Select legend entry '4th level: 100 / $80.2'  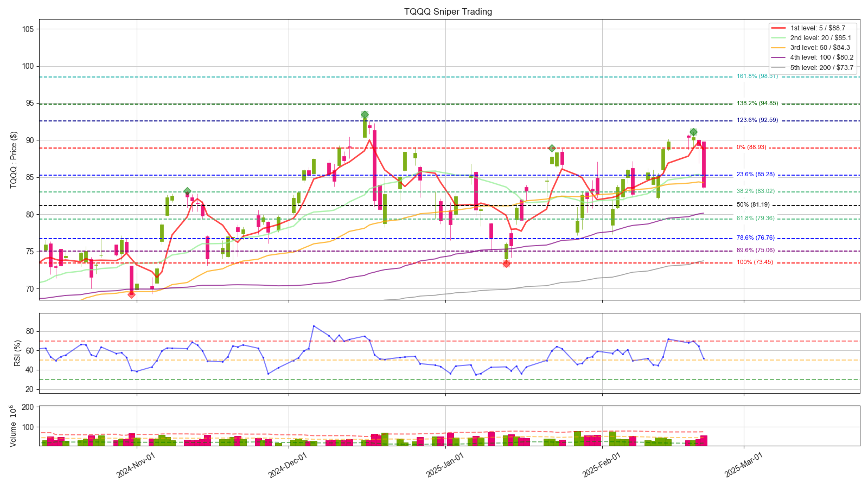tap(822, 57)
